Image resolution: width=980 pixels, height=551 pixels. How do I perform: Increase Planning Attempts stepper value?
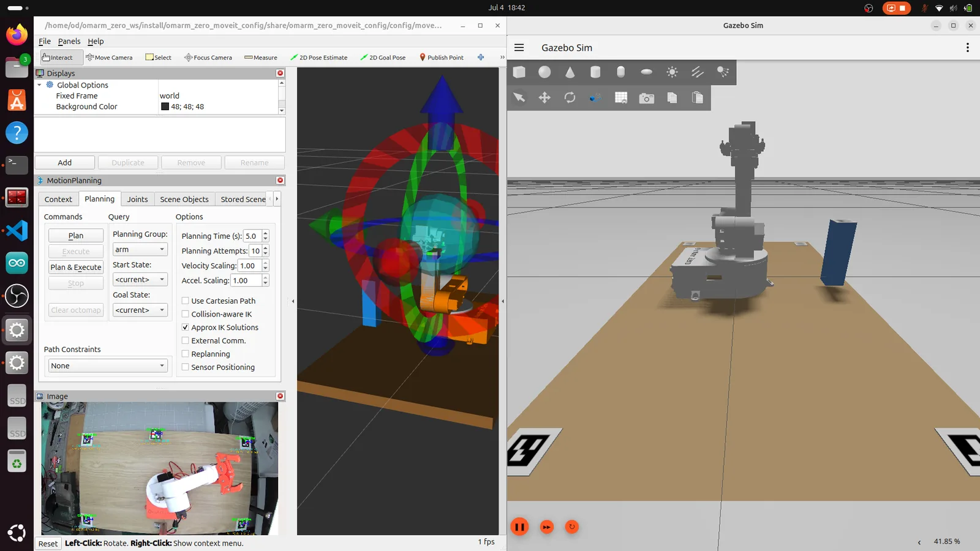265,248
